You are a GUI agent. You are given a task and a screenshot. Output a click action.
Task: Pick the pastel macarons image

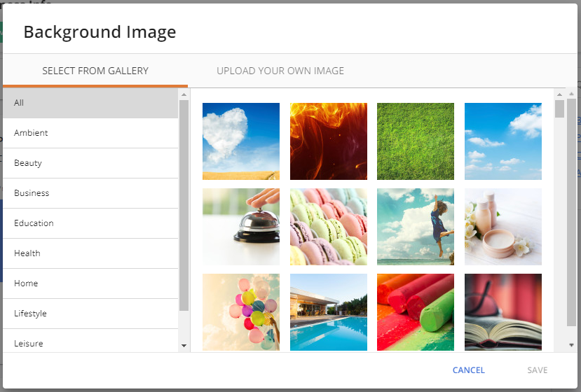328,227
